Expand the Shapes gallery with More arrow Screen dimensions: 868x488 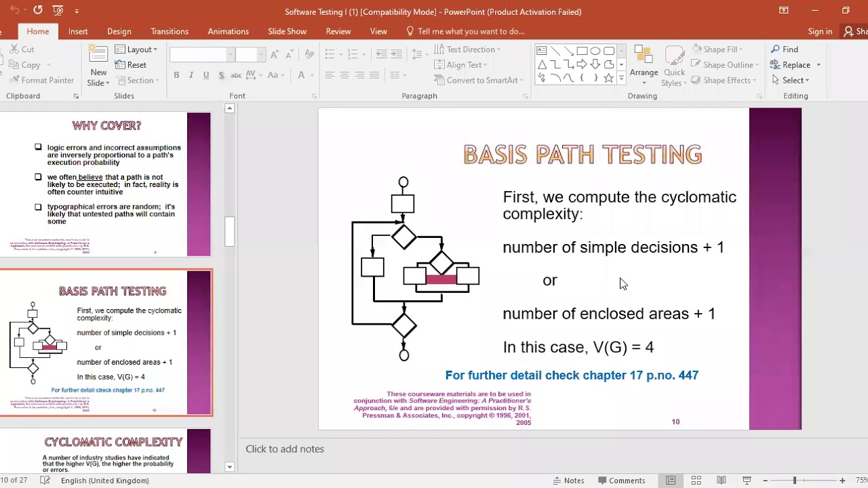coord(621,79)
